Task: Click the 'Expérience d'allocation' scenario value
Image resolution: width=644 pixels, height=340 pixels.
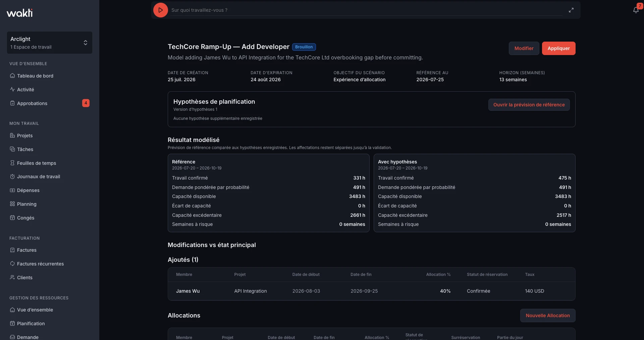Action: pyautogui.click(x=359, y=80)
